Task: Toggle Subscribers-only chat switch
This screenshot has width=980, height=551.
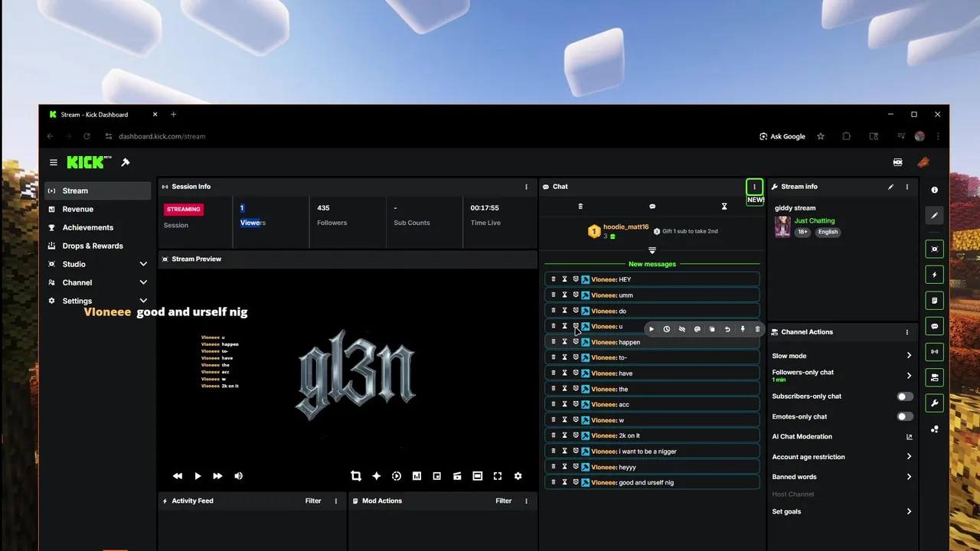Action: coord(905,396)
